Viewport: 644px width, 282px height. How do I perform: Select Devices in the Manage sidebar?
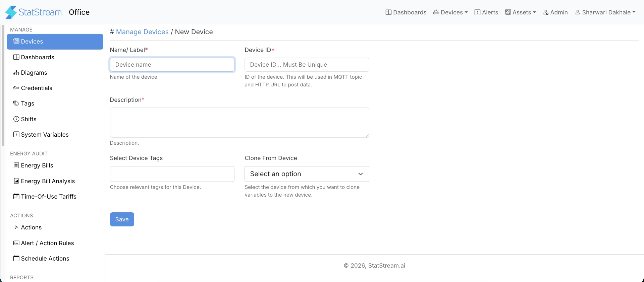tap(55, 42)
